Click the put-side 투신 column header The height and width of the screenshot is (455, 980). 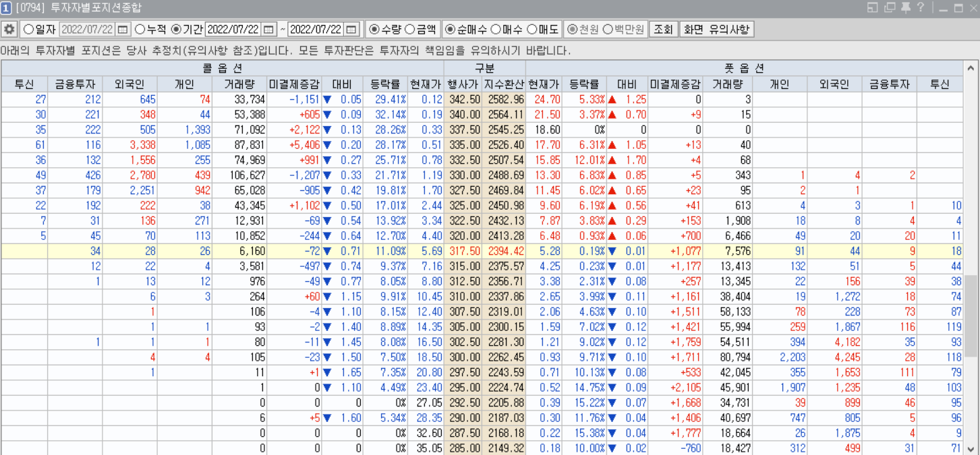940,84
